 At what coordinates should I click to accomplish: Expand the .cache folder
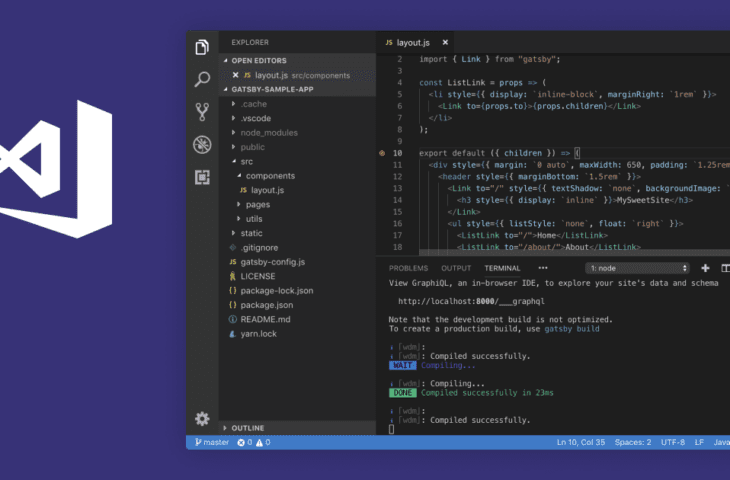297,104
